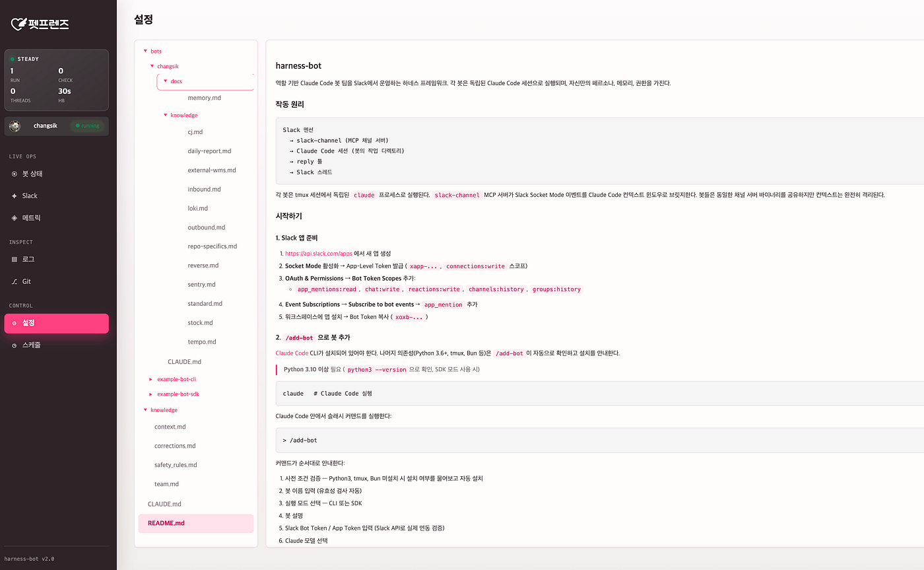
Task: Click the groups:history scope code
Action: (558, 289)
